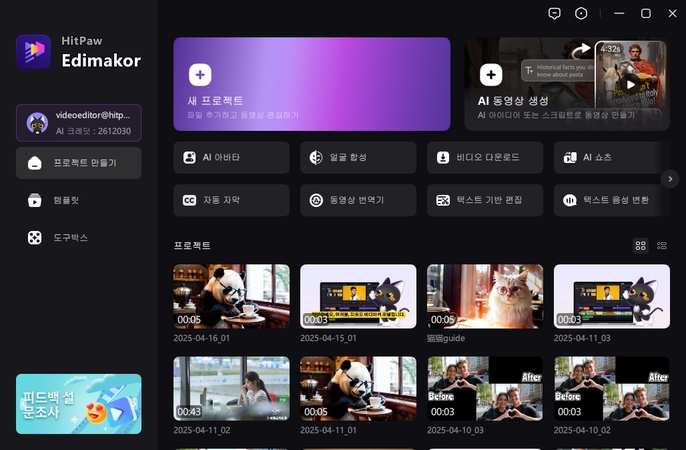This screenshot has width=686, height=450.
Task: Open the 비디오 다운로드 tool button
Action: [x=485, y=157]
